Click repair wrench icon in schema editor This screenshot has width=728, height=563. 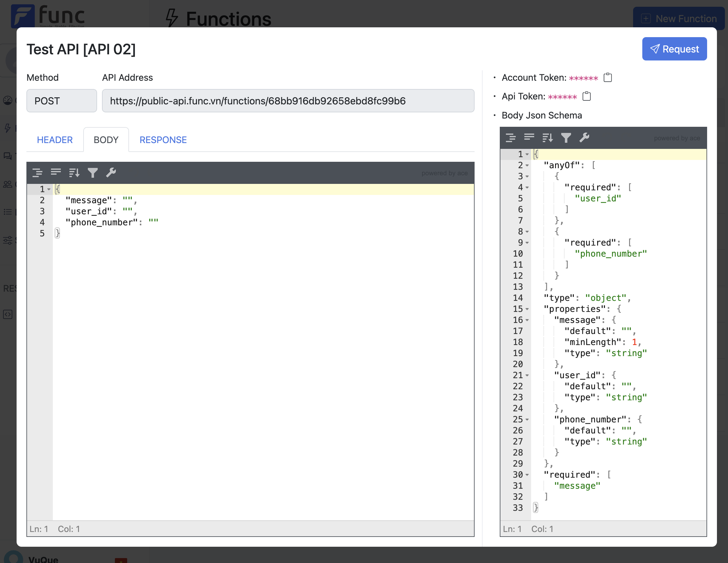(584, 138)
